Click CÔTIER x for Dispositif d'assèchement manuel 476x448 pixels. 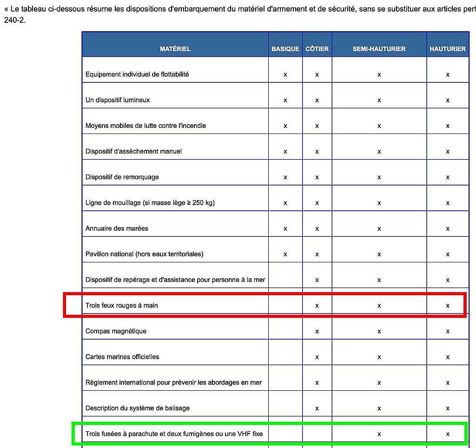(317, 152)
